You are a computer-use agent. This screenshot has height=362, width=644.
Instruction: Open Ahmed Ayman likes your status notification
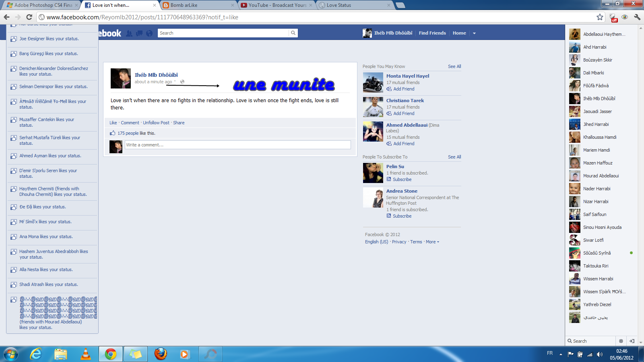(52, 156)
